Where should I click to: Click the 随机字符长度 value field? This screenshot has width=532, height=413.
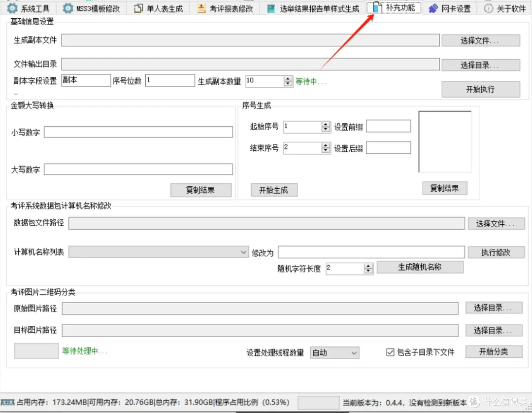[x=345, y=269]
